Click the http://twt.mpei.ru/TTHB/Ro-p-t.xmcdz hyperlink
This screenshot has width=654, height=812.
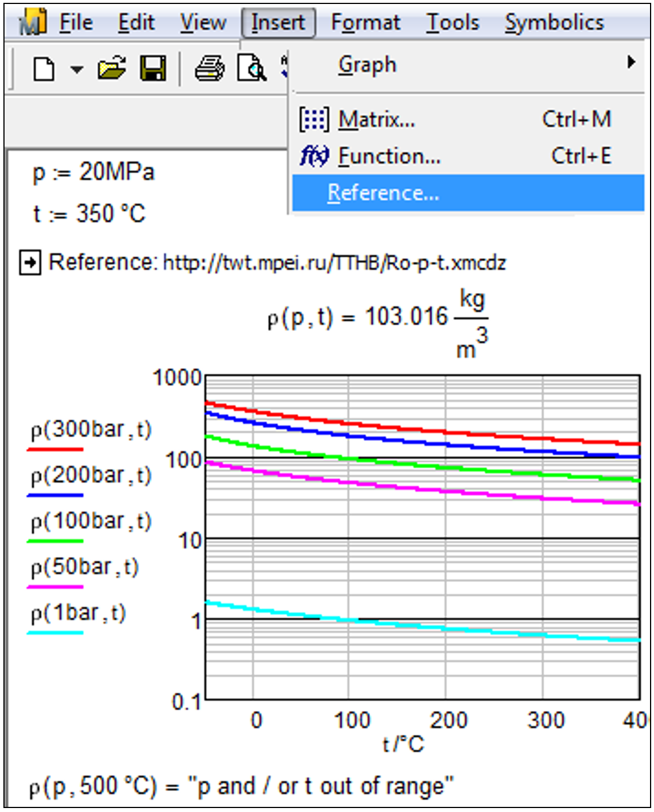pos(335,262)
